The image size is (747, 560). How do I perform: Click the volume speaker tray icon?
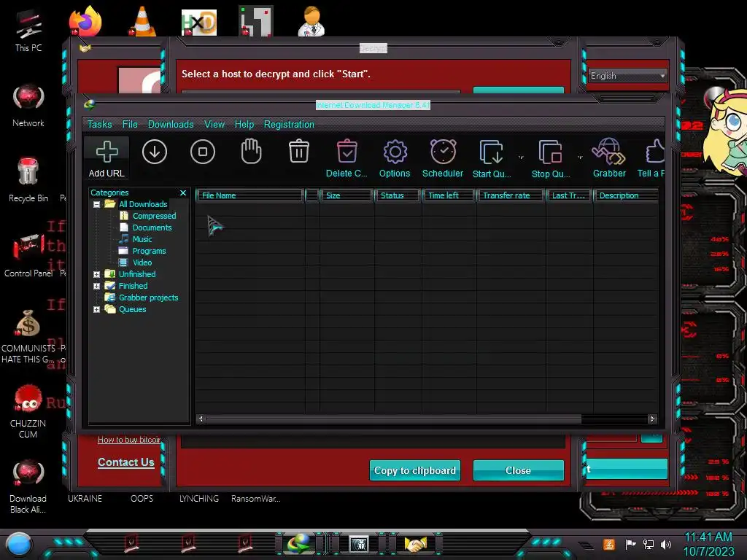tap(666, 544)
